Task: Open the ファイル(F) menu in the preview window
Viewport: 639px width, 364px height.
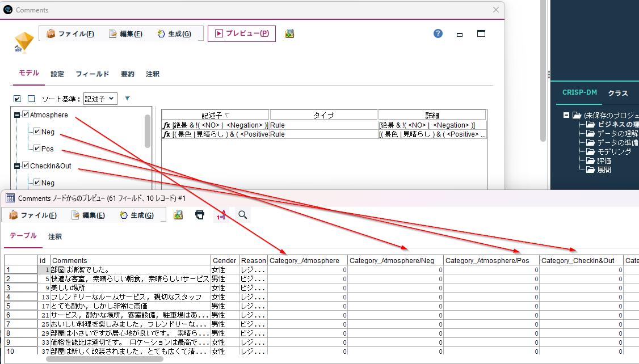Action: tap(32, 215)
